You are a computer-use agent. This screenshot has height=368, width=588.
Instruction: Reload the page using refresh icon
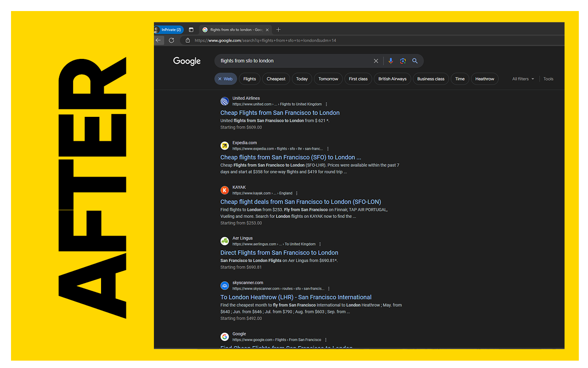pyautogui.click(x=171, y=40)
